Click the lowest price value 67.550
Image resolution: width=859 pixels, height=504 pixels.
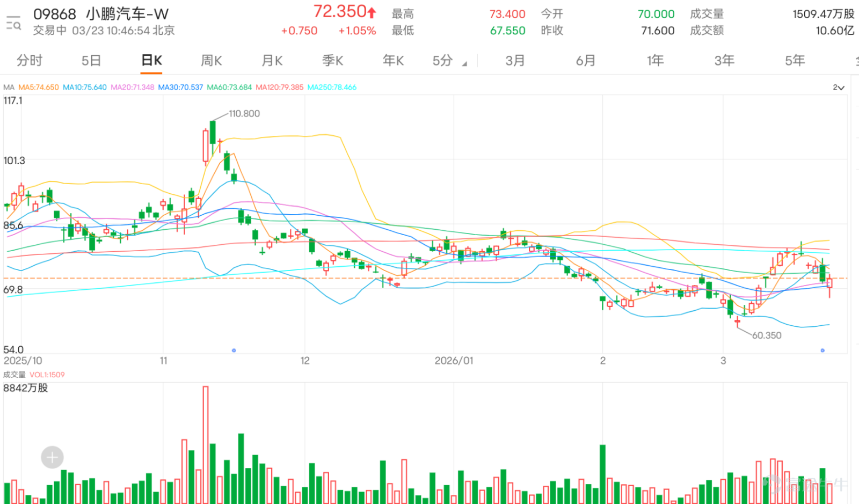click(507, 31)
